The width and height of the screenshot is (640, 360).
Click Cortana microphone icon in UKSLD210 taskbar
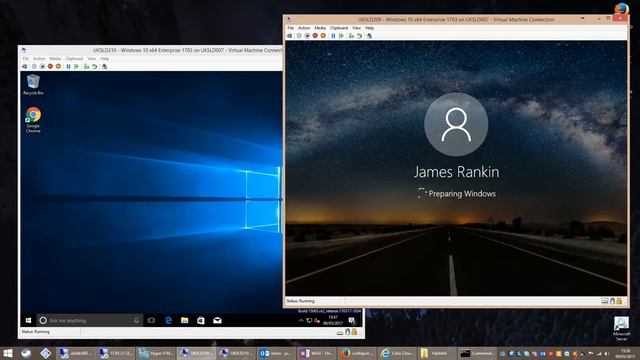pyautogui.click(x=136, y=320)
